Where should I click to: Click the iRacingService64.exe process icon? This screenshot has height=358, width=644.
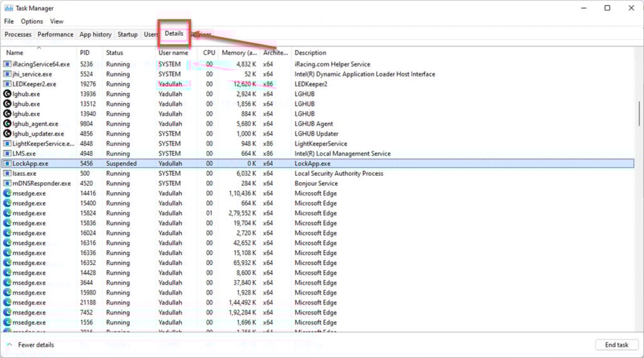coord(7,64)
